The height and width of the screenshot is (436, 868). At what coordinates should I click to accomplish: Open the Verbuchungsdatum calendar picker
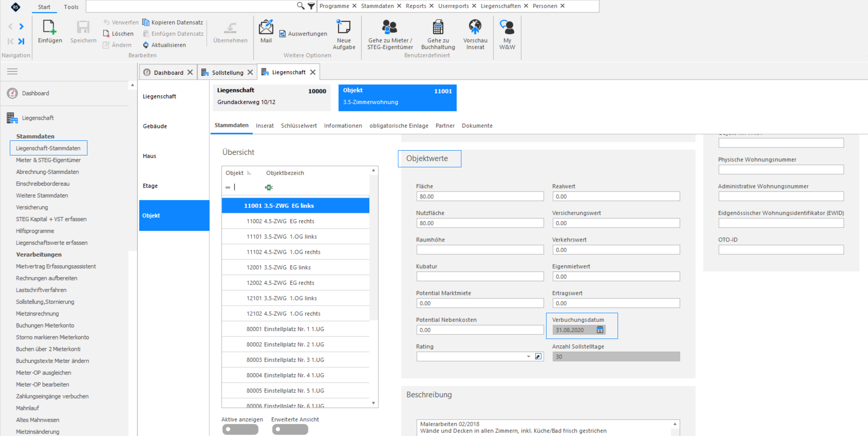pyautogui.click(x=600, y=330)
